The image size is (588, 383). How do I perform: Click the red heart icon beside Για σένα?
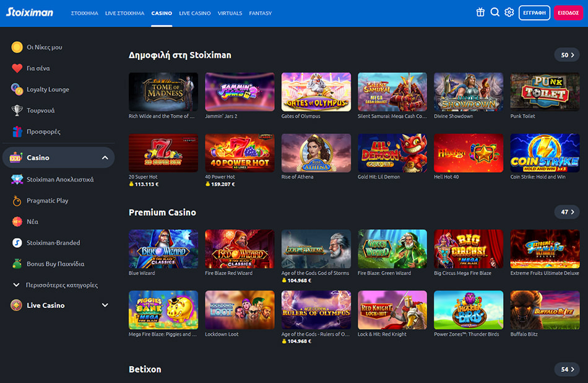click(17, 68)
